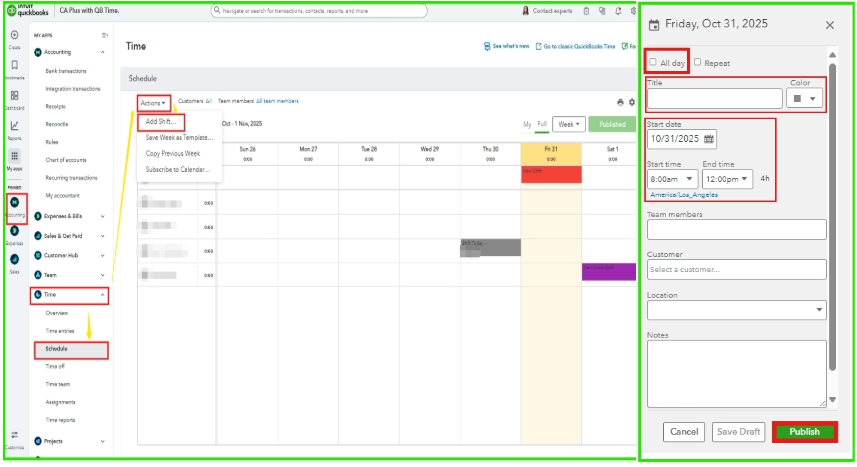
Task: Open the Start time 8:00am dropdown
Action: click(672, 179)
